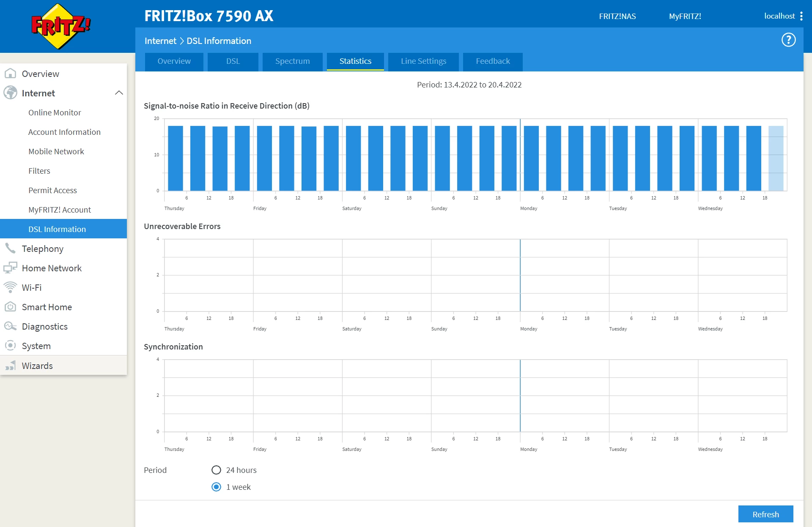Select the 24 hours period option

[x=216, y=470]
